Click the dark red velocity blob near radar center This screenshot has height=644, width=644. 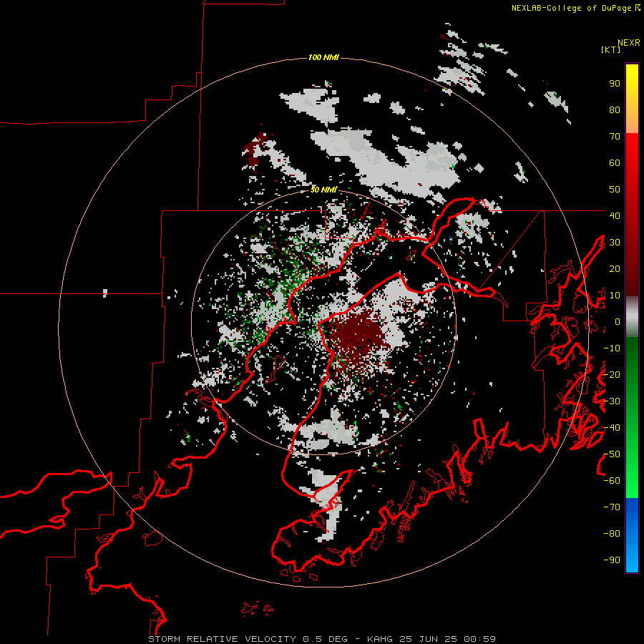point(358,333)
